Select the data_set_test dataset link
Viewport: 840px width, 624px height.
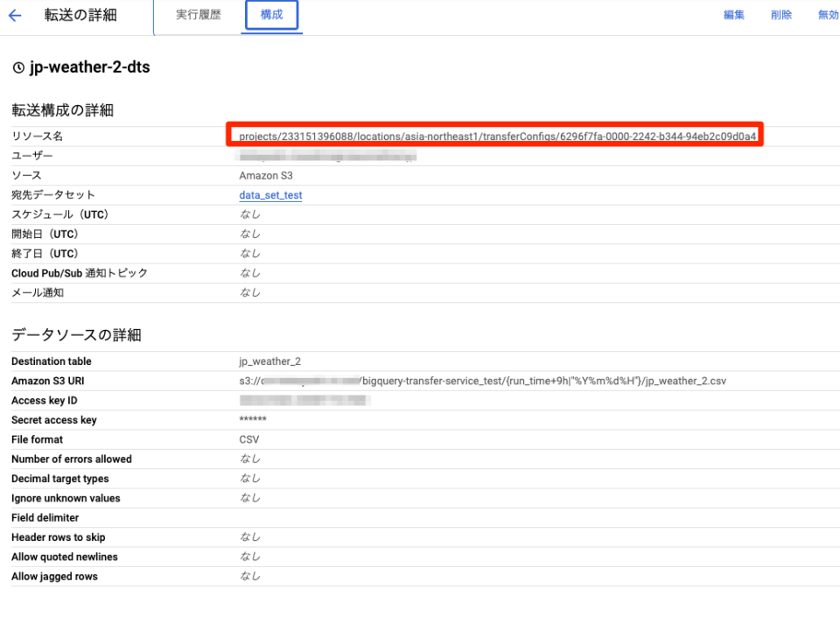click(x=269, y=195)
